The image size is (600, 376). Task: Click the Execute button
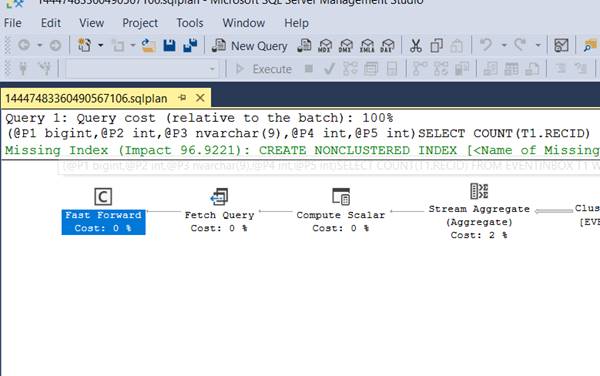click(x=263, y=69)
